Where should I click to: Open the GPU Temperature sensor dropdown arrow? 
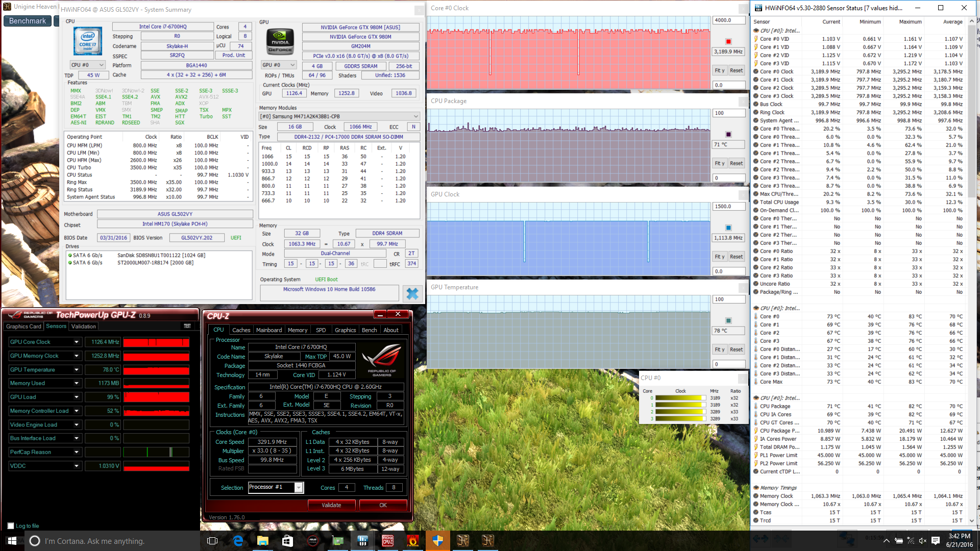click(x=77, y=370)
